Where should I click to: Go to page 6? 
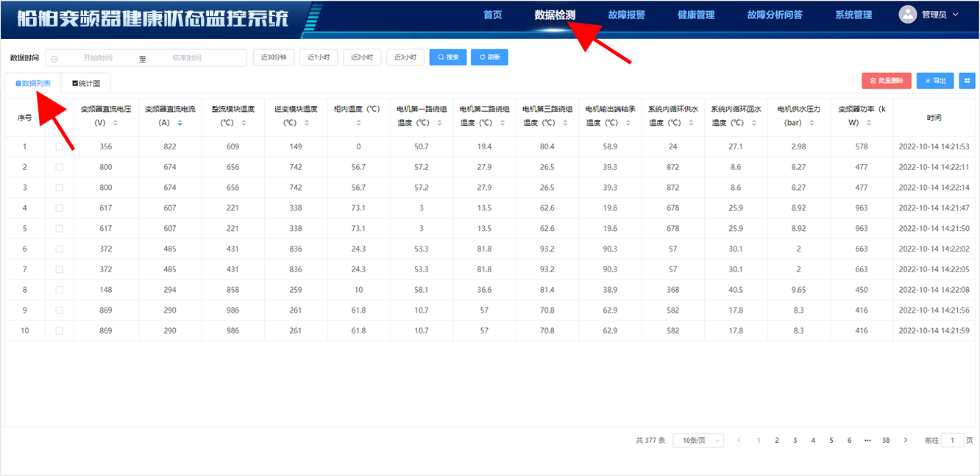[849, 440]
